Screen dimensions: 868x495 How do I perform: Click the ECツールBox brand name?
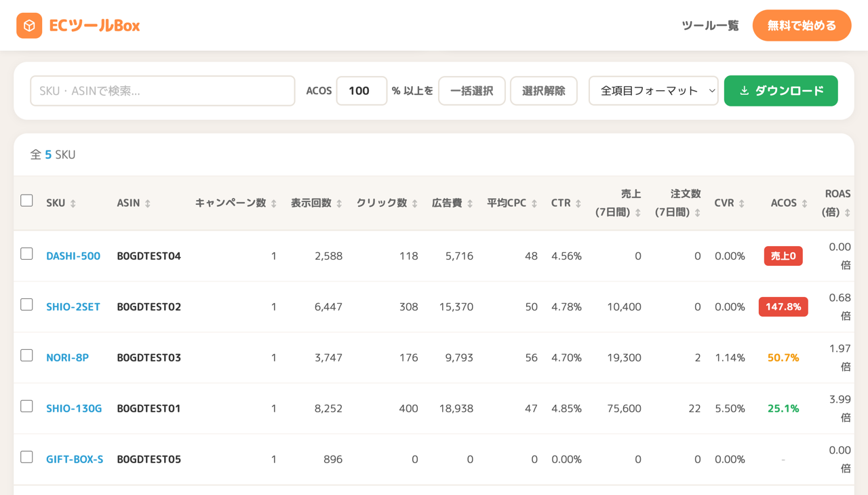(x=94, y=26)
